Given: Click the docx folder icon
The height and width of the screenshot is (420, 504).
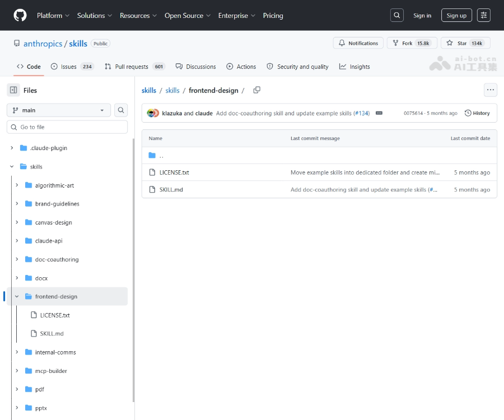Looking at the screenshot, I should 29,278.
